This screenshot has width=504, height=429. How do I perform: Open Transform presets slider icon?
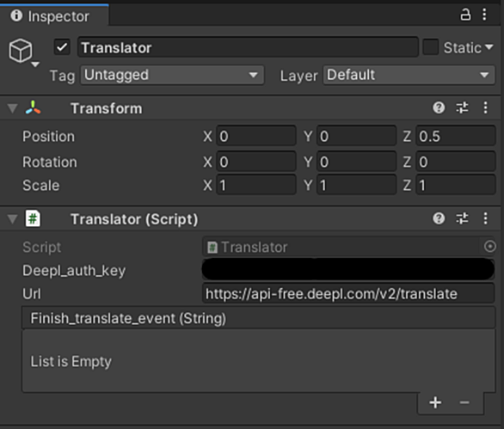[462, 107]
